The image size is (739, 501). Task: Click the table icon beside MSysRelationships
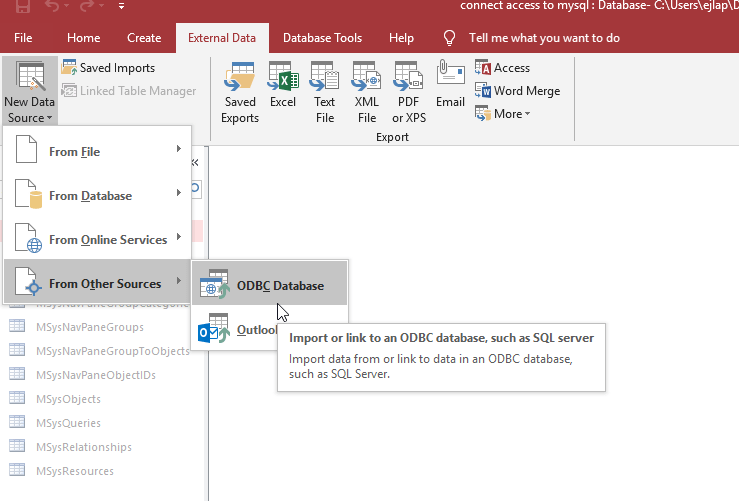click(x=17, y=446)
